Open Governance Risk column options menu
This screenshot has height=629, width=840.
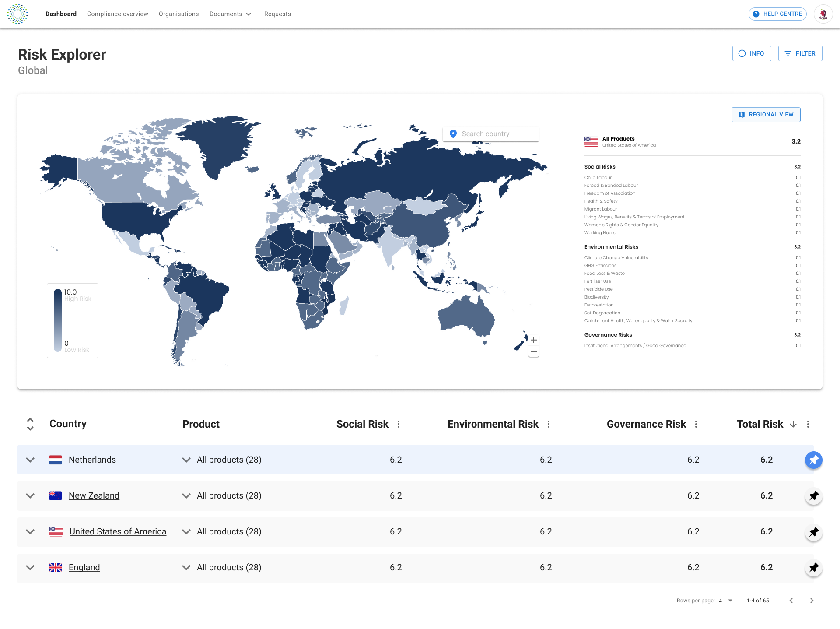pos(696,424)
